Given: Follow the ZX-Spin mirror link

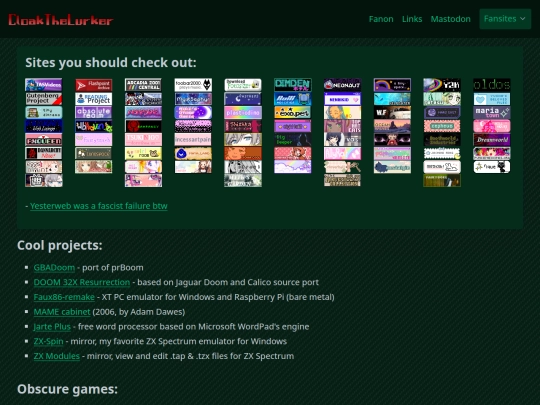Looking at the screenshot, I should tap(49, 342).
